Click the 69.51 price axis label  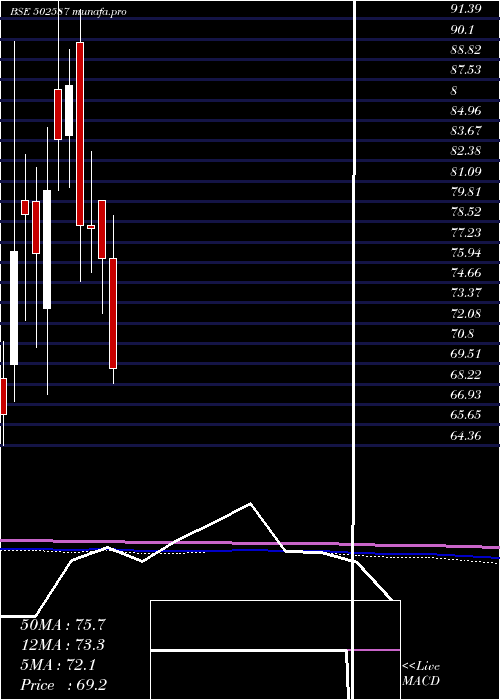(x=466, y=354)
